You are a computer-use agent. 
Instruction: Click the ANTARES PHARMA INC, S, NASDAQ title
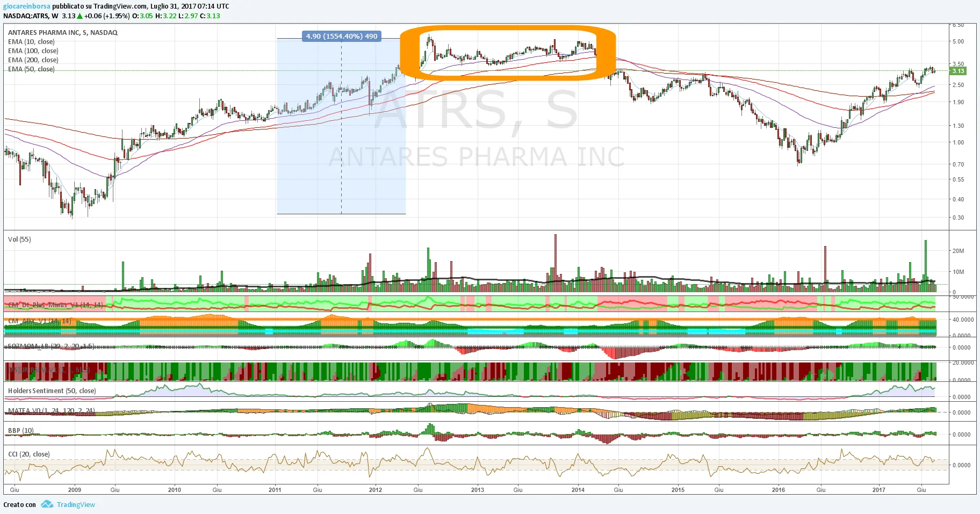tap(63, 33)
